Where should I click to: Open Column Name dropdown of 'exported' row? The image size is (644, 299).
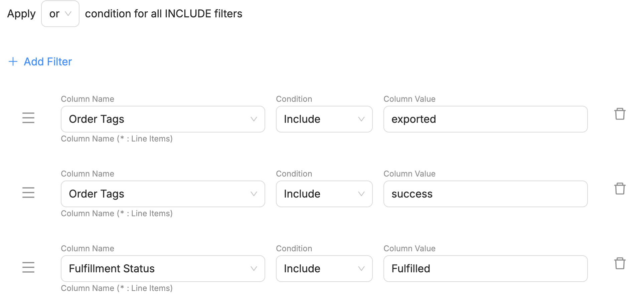click(x=163, y=119)
